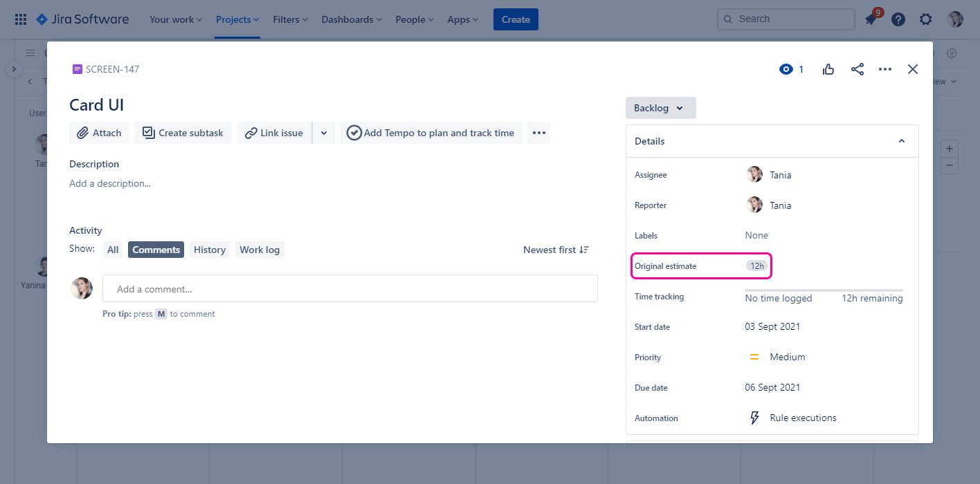Open the Dashboards menu

pos(352,19)
